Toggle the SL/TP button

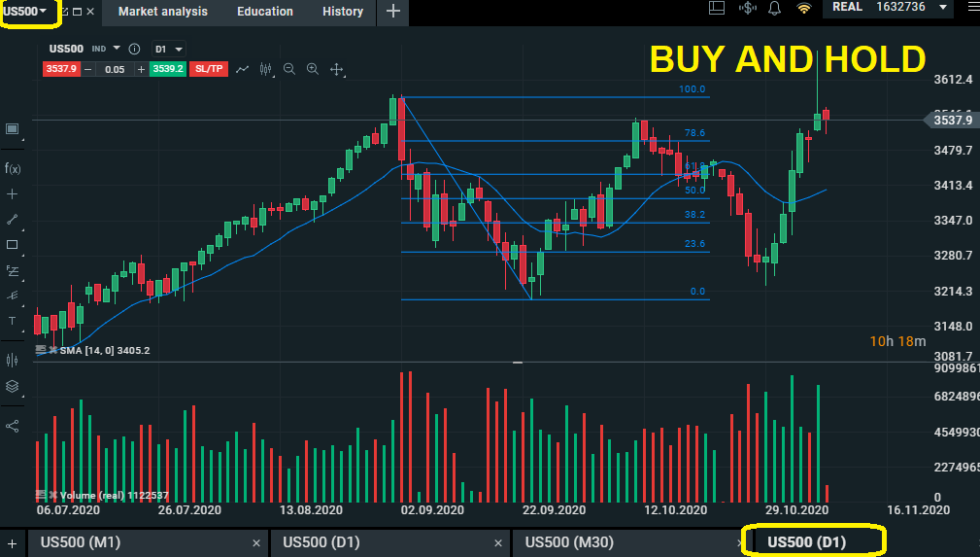click(209, 69)
